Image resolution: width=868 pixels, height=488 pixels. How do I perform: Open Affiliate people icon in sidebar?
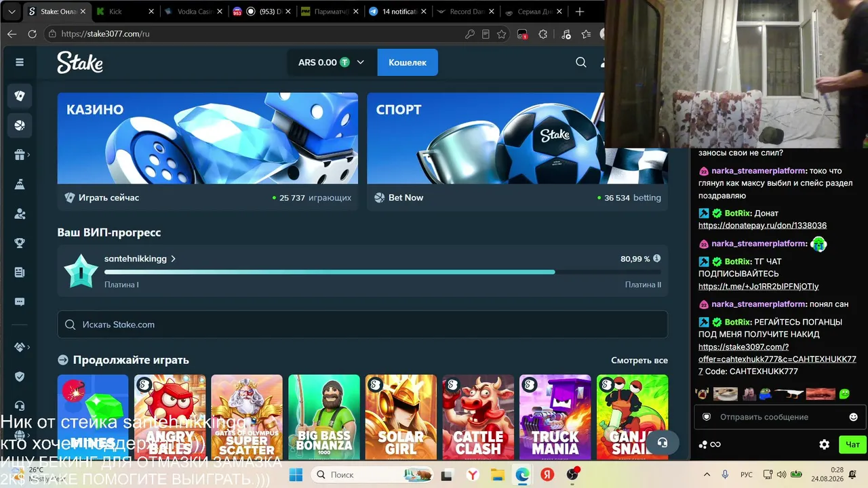tap(20, 213)
